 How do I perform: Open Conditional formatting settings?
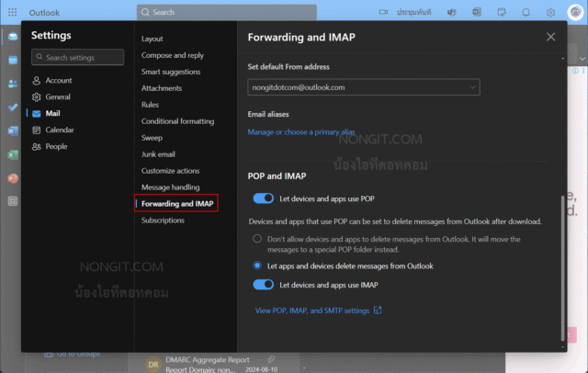point(177,121)
